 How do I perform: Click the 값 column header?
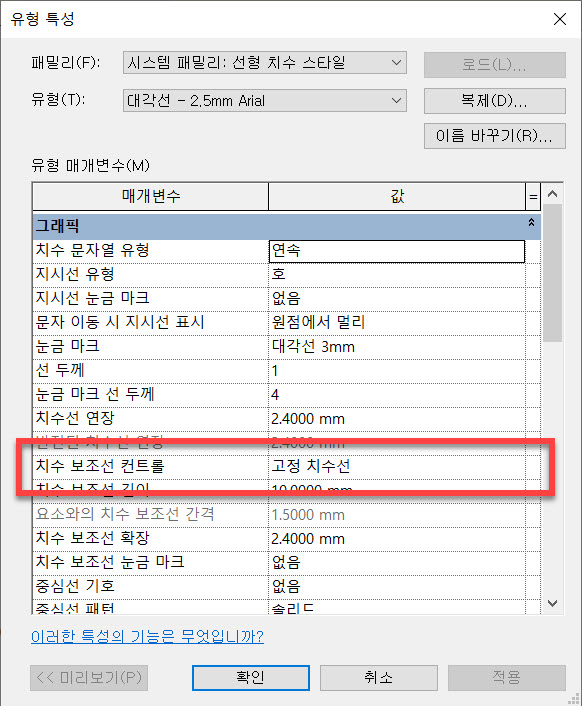click(x=397, y=196)
